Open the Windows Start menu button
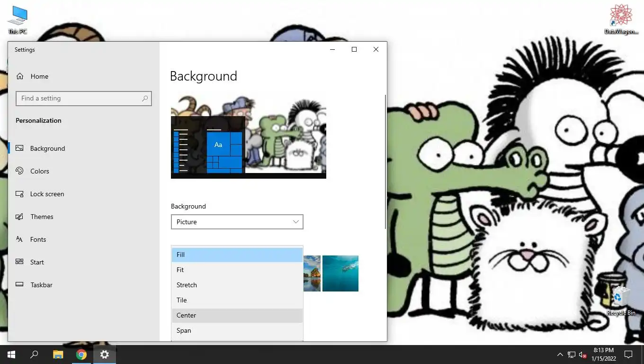644x364 pixels. [11, 355]
